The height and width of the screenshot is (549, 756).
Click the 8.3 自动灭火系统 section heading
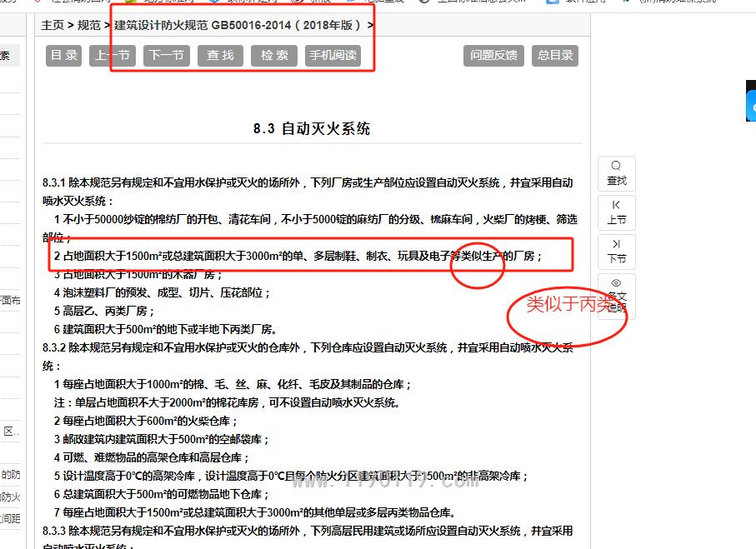pos(312,128)
